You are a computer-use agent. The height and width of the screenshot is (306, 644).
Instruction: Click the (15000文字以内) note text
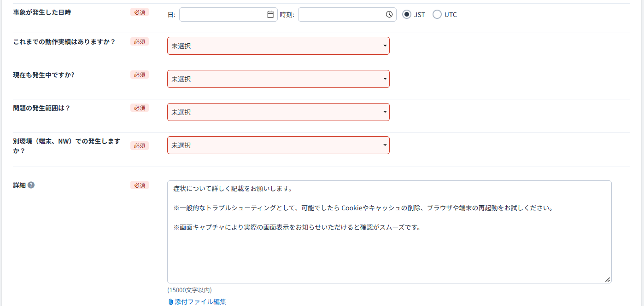189,290
